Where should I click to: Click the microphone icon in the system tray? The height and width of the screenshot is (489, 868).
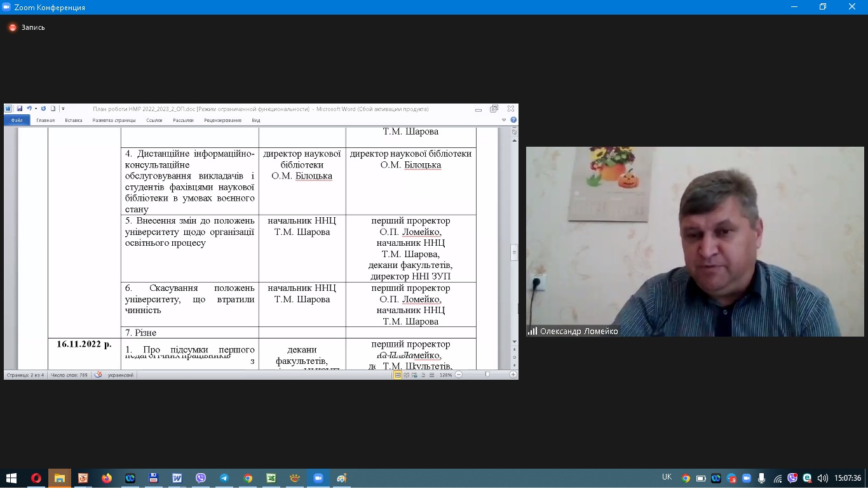761,478
